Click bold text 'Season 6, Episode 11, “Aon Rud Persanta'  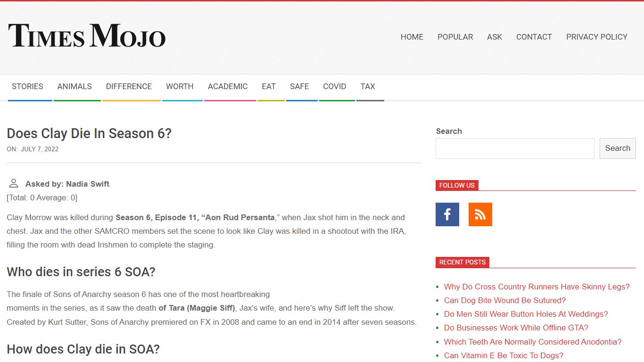pos(195,217)
